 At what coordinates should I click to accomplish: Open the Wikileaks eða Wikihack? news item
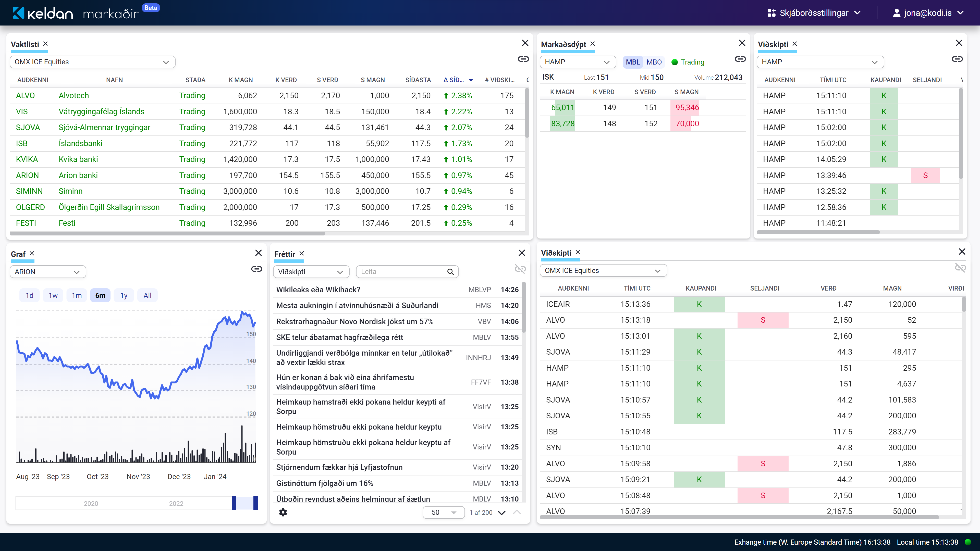pyautogui.click(x=318, y=290)
